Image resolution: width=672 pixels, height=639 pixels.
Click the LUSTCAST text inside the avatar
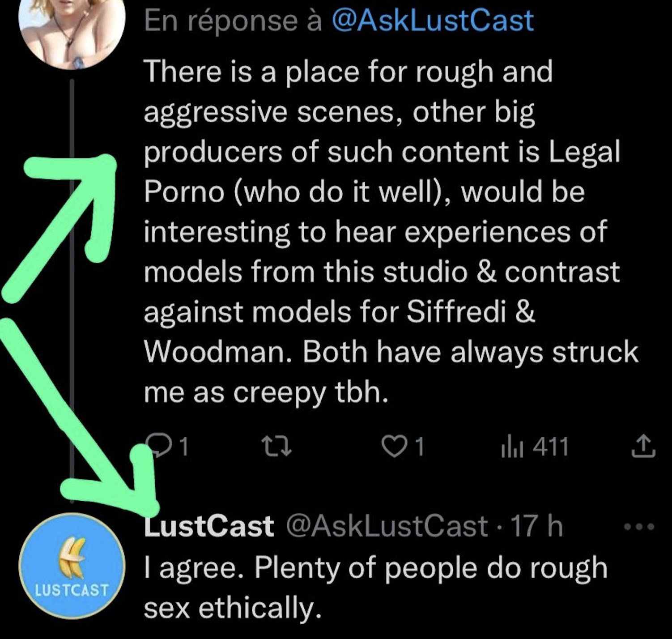tap(72, 590)
